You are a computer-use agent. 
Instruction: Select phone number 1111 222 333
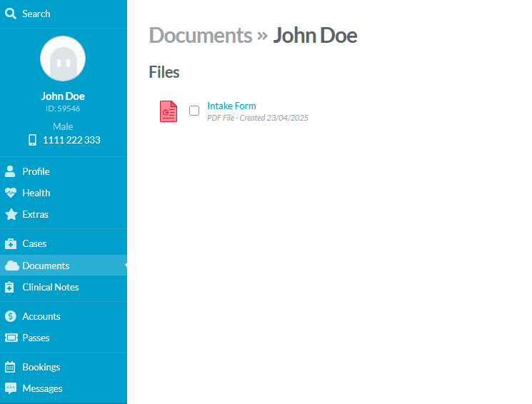[x=71, y=140]
